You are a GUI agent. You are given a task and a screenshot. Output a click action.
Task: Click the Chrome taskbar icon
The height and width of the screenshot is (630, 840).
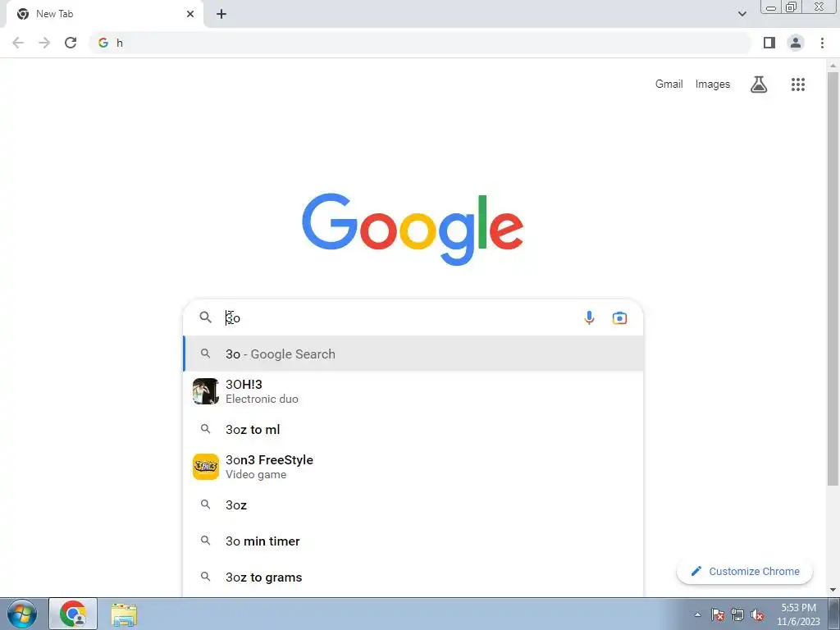point(73,614)
